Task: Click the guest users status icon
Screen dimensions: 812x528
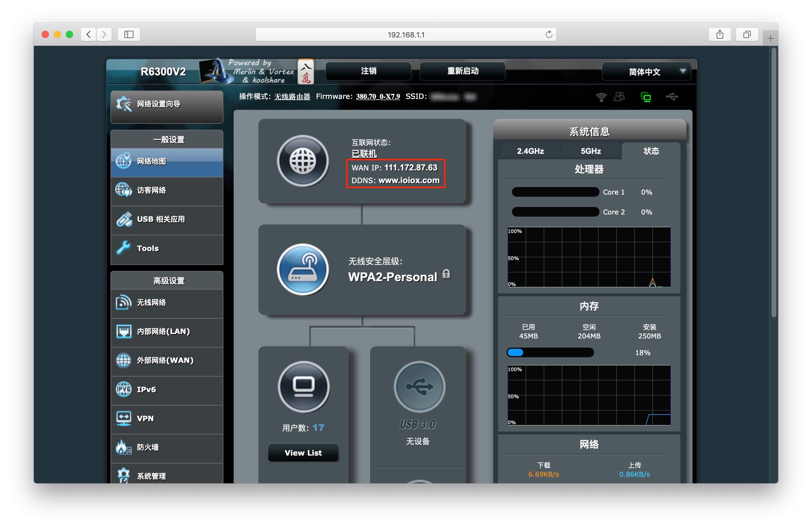Action: pos(619,97)
